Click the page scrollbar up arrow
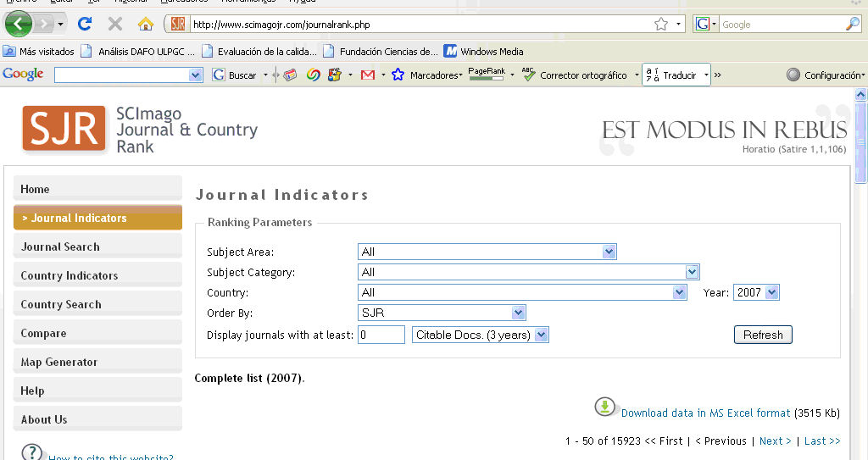The width and height of the screenshot is (868, 460). pos(860,95)
